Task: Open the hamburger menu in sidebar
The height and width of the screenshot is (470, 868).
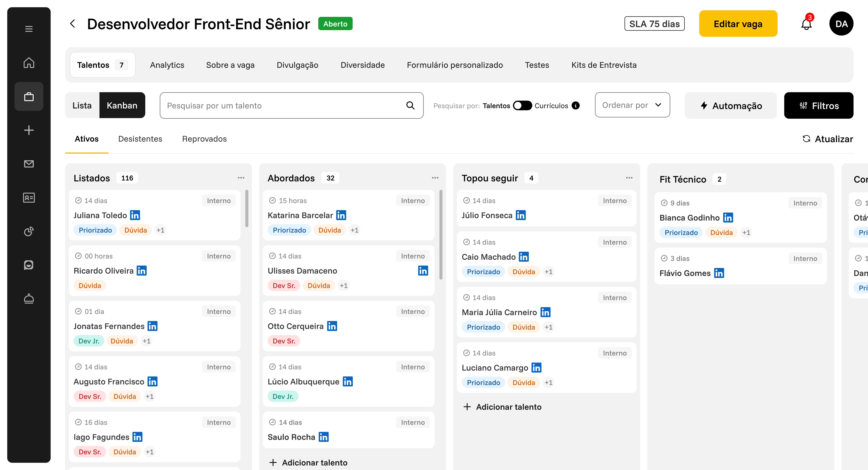Action: coord(29,29)
